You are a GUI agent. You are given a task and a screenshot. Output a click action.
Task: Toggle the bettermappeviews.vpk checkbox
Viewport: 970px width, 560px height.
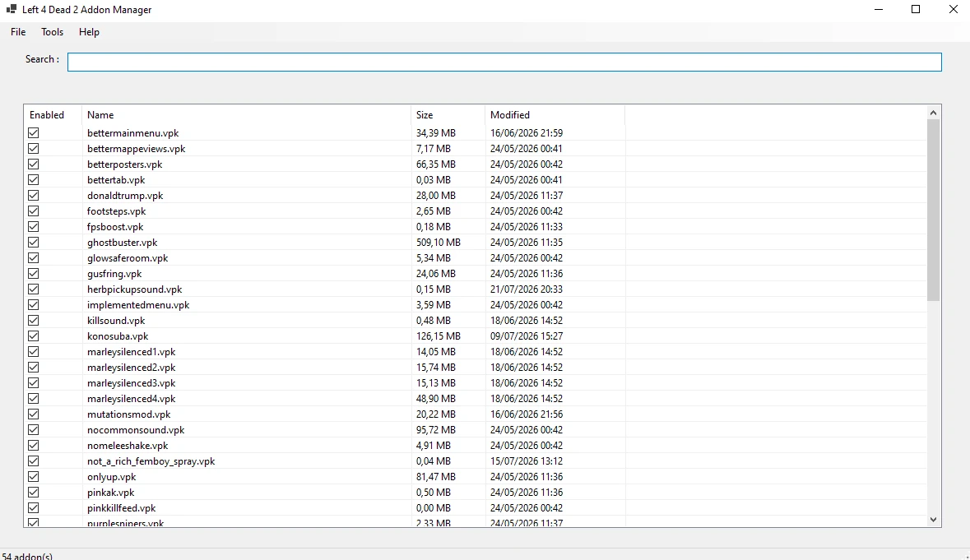tap(34, 148)
